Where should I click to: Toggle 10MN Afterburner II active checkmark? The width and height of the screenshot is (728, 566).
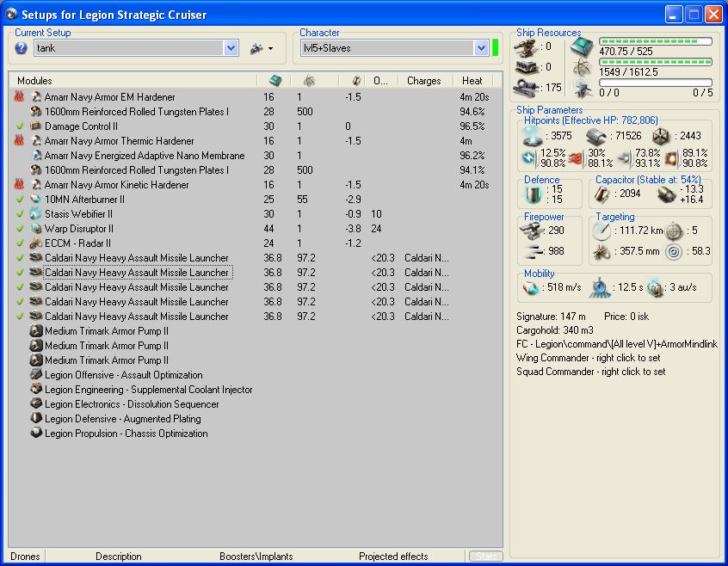pyautogui.click(x=20, y=200)
